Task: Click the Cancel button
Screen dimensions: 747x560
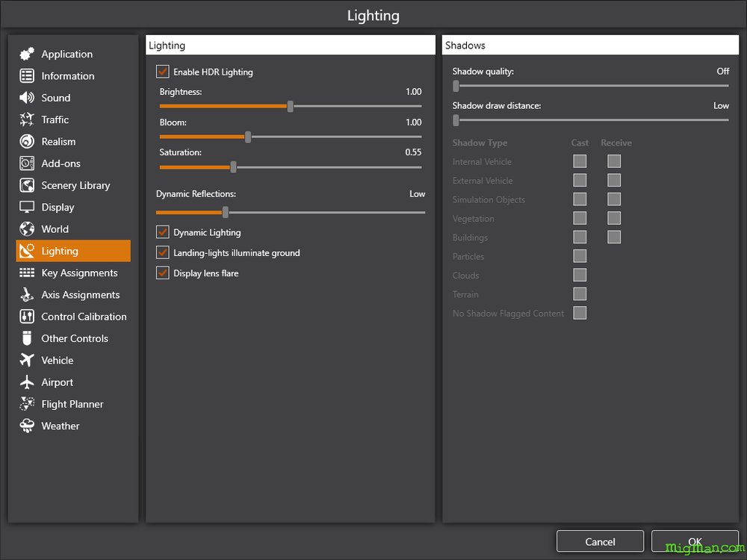Action: pyautogui.click(x=600, y=541)
